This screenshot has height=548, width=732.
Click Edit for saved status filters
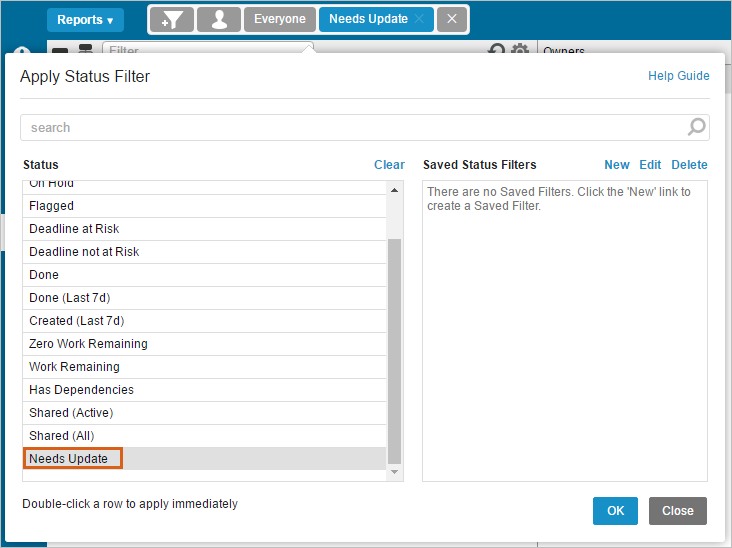point(650,165)
